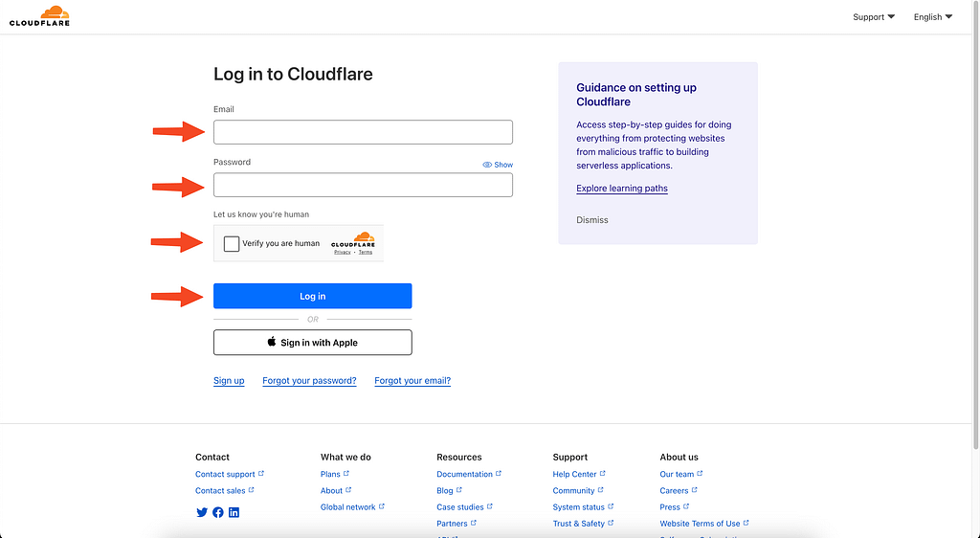Click the external link icon beside Documentation
The image size is (980, 538).
500,474
